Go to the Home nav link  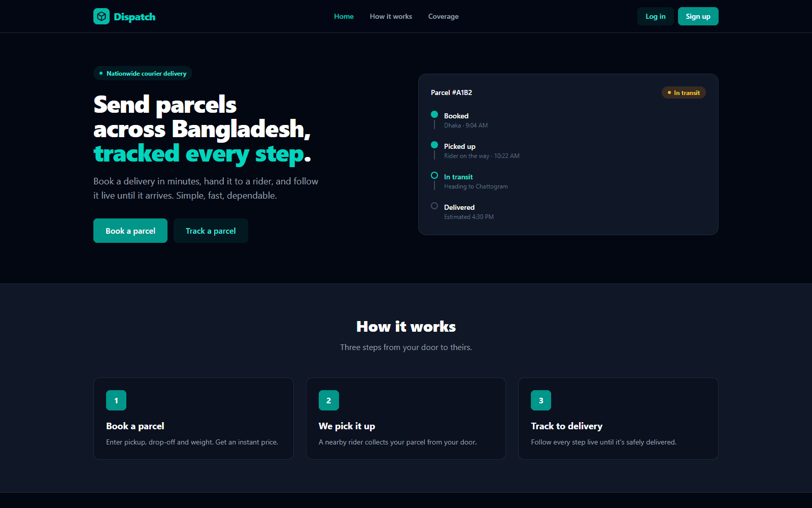point(344,16)
